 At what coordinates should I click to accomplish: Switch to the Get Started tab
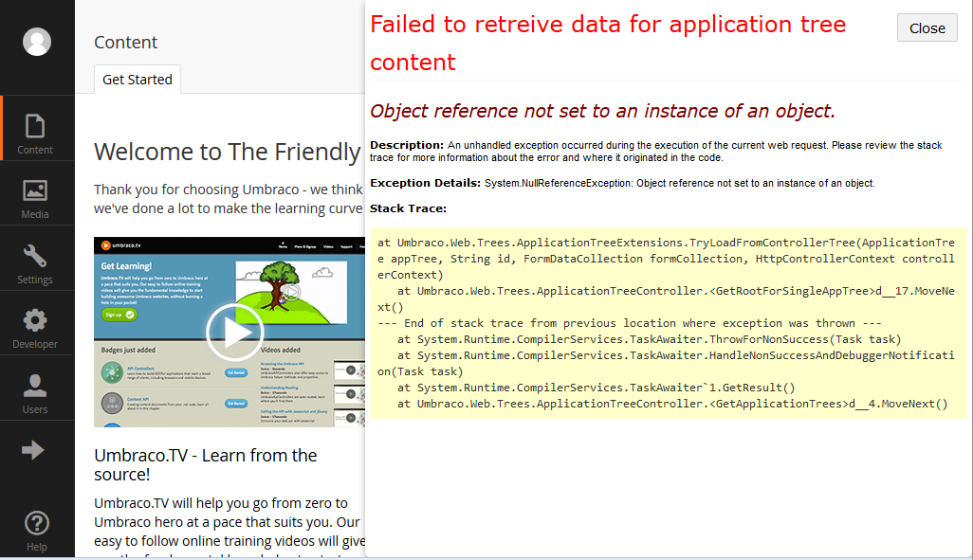pos(138,80)
